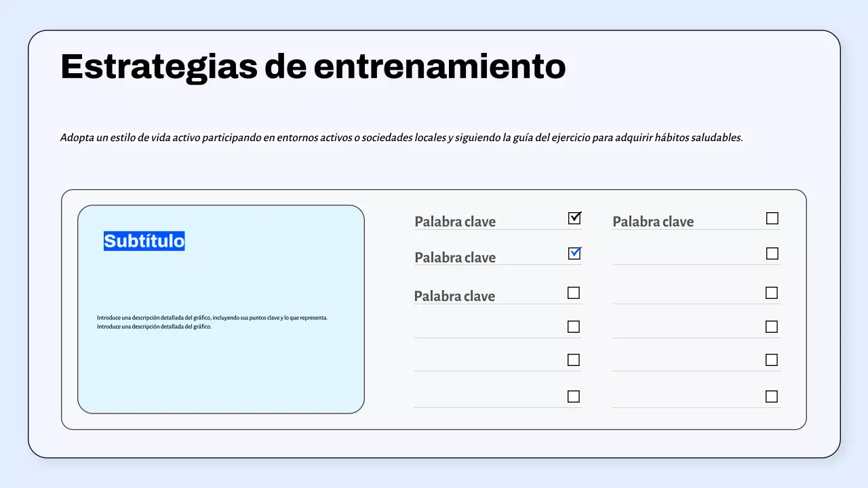The width and height of the screenshot is (868, 488).
Task: Click the italic description paragraph under the title
Action: [x=401, y=137]
